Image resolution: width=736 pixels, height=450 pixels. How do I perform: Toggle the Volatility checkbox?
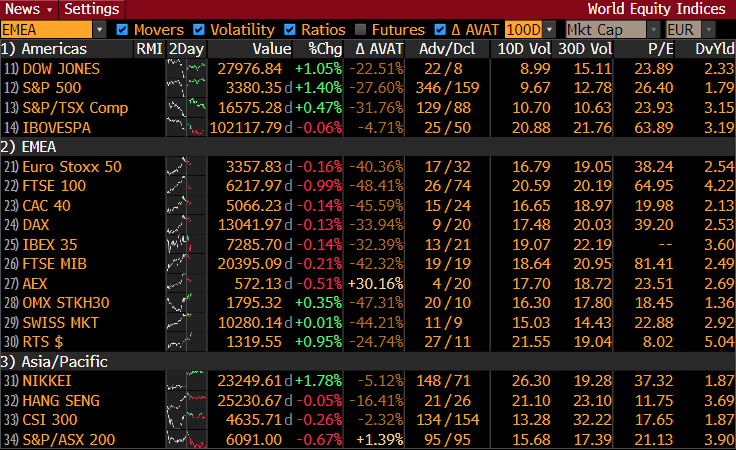click(199, 30)
